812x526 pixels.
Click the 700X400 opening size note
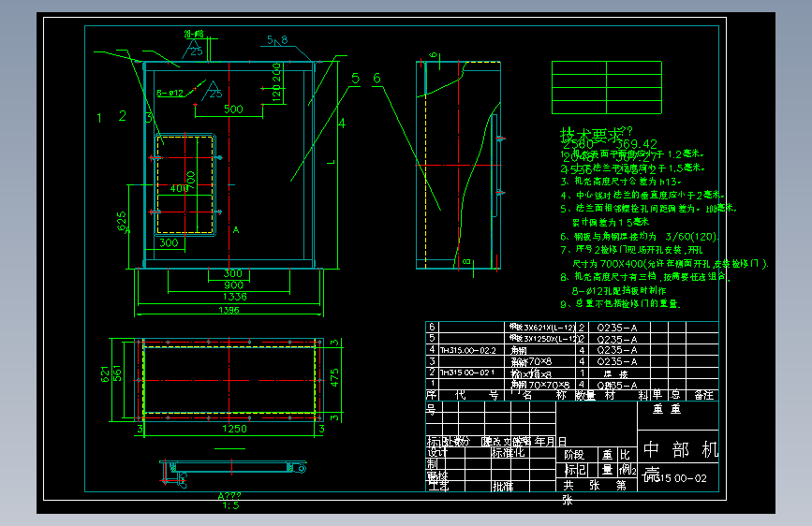[x=670, y=264]
